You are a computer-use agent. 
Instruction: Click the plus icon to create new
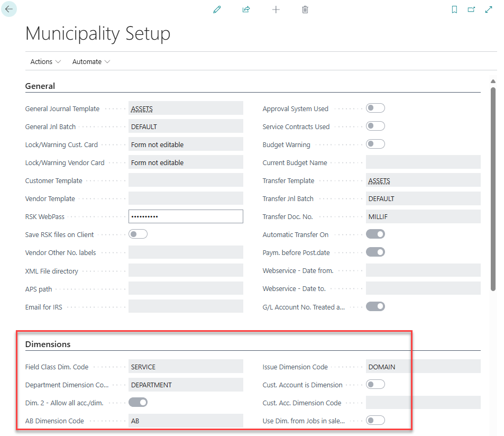click(276, 10)
